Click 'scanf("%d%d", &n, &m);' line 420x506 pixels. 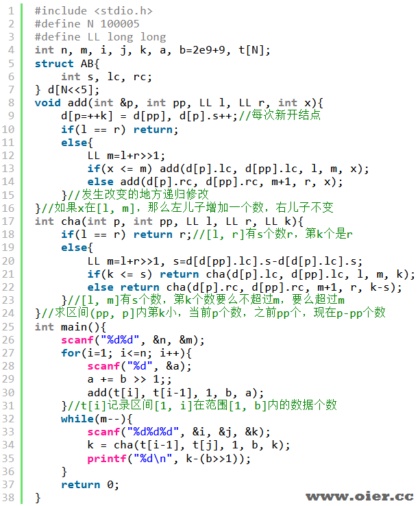tap(133, 340)
